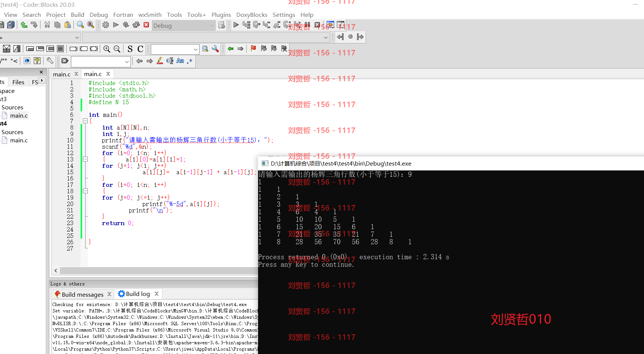
Task: Click the Save all files icon
Action: [11, 25]
